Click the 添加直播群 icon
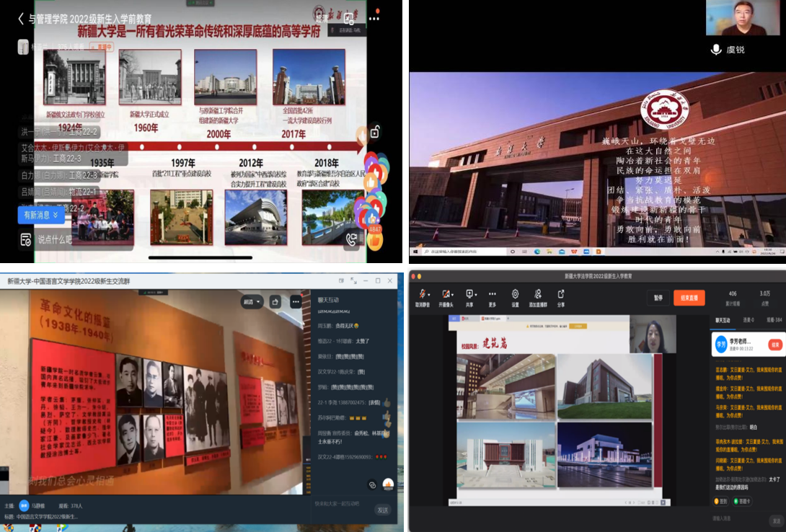786x532 pixels. 538,298
